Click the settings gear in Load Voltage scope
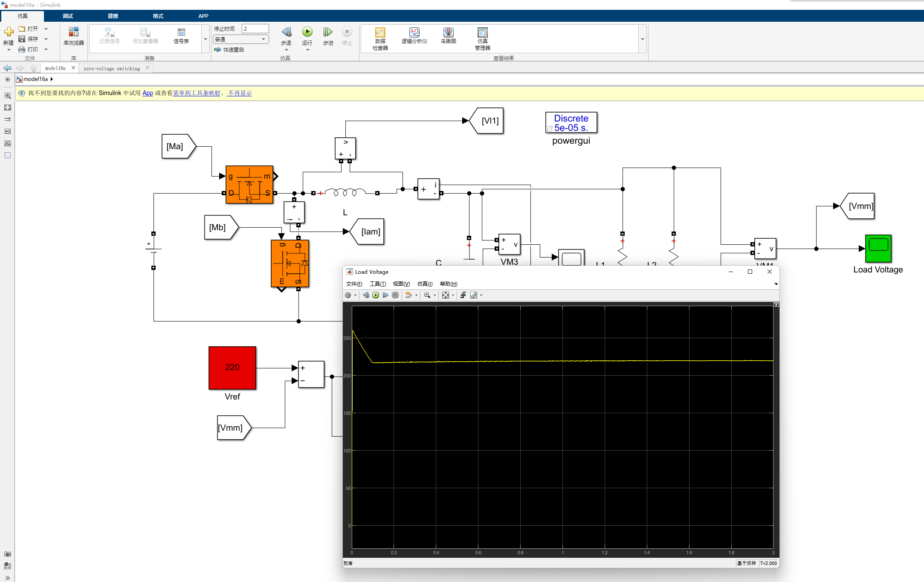 click(348, 295)
